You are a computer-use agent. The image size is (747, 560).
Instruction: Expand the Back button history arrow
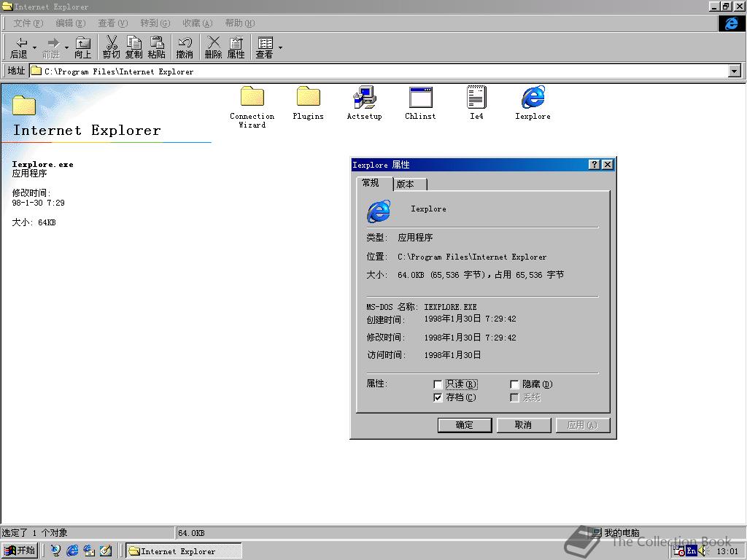pos(34,47)
